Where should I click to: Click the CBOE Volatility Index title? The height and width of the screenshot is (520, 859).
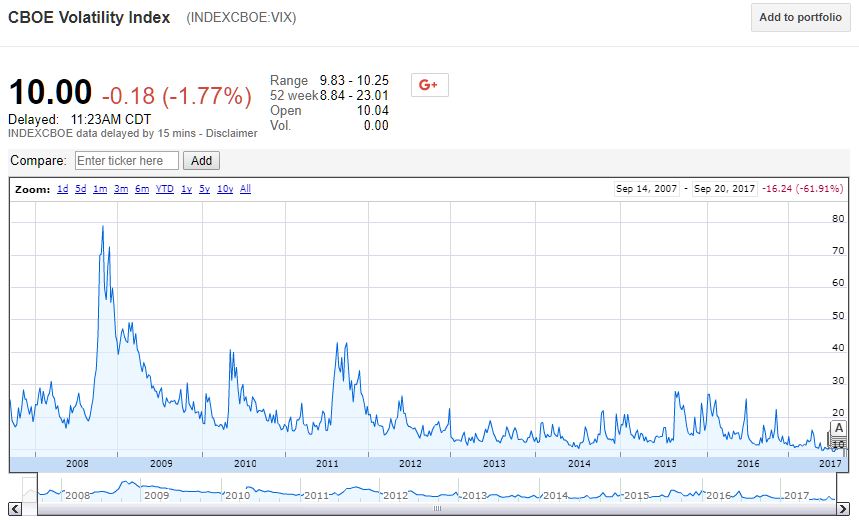(x=89, y=18)
